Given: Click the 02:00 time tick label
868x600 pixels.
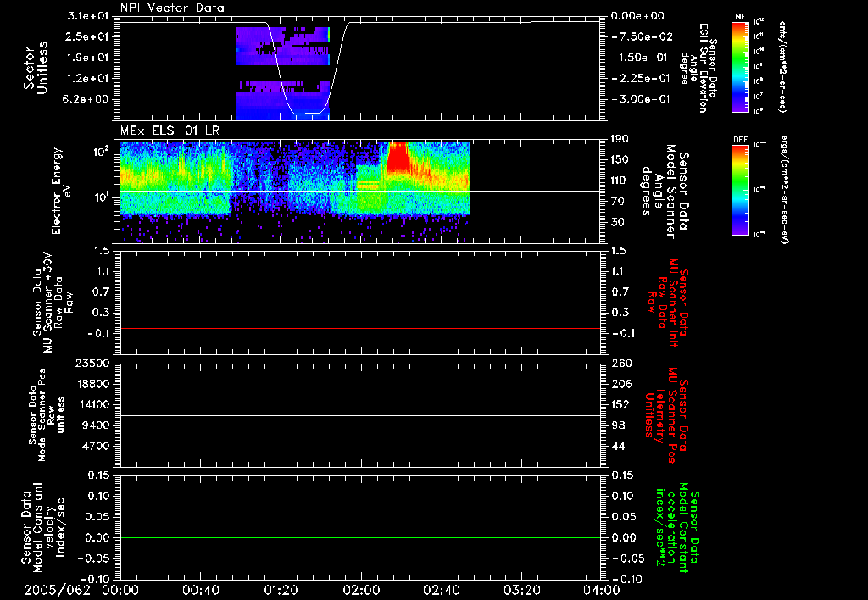Looking at the screenshot, I should [x=361, y=590].
